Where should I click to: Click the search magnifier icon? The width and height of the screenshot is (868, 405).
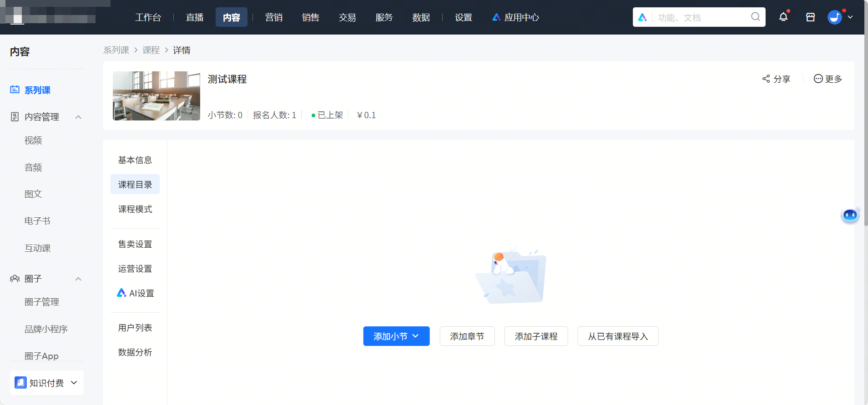pyautogui.click(x=756, y=17)
